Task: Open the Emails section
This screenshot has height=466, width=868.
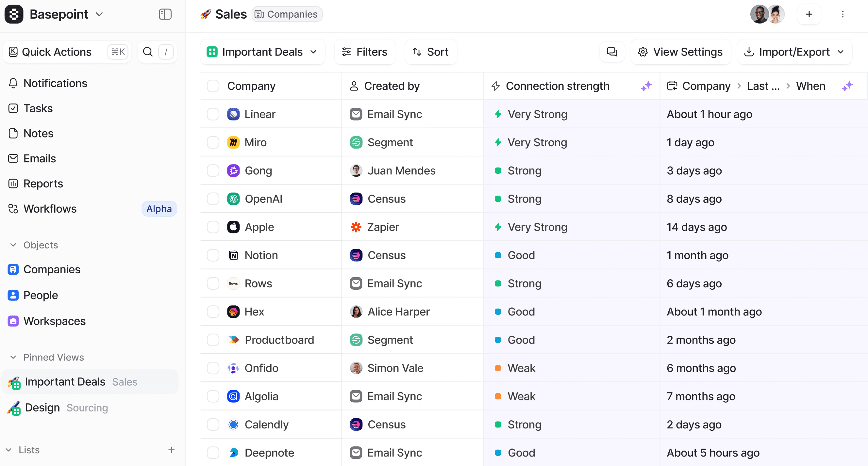Action: 40,158
